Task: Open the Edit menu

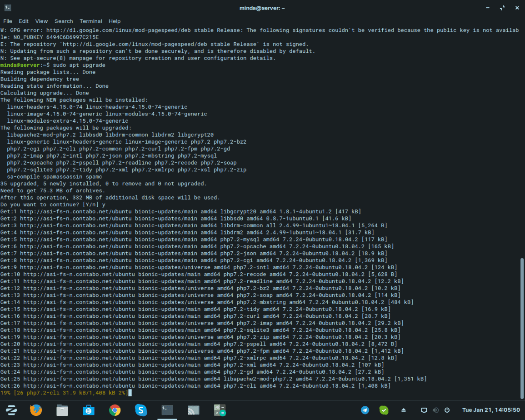Action: pos(24,21)
